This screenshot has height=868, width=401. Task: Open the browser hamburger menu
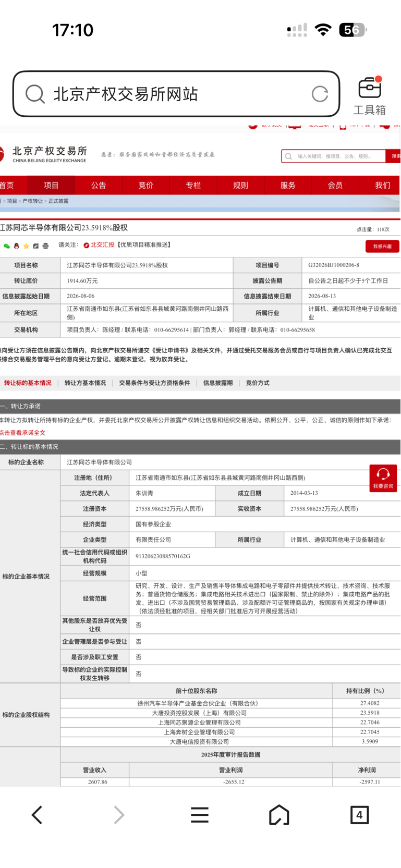click(200, 815)
